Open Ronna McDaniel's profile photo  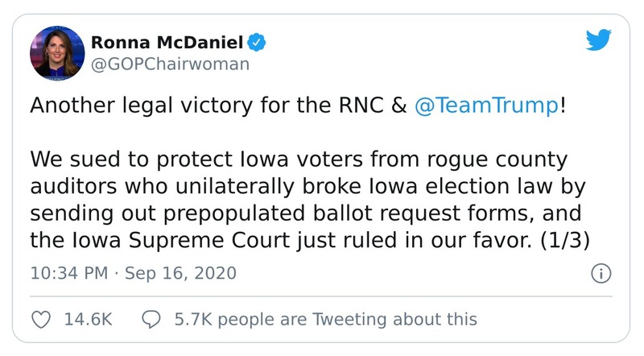[55, 52]
